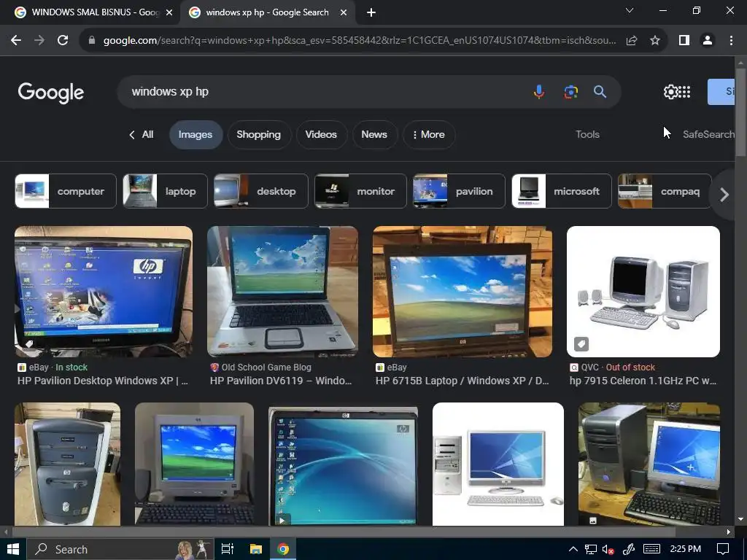
Task: Filter by the computer chip
Action: pyautogui.click(x=65, y=191)
